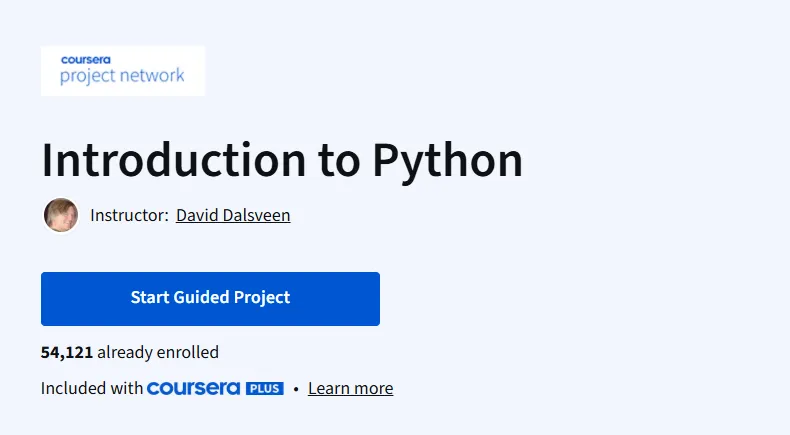
Task: Start the Guided Project with the blue button
Action: pyautogui.click(x=210, y=299)
